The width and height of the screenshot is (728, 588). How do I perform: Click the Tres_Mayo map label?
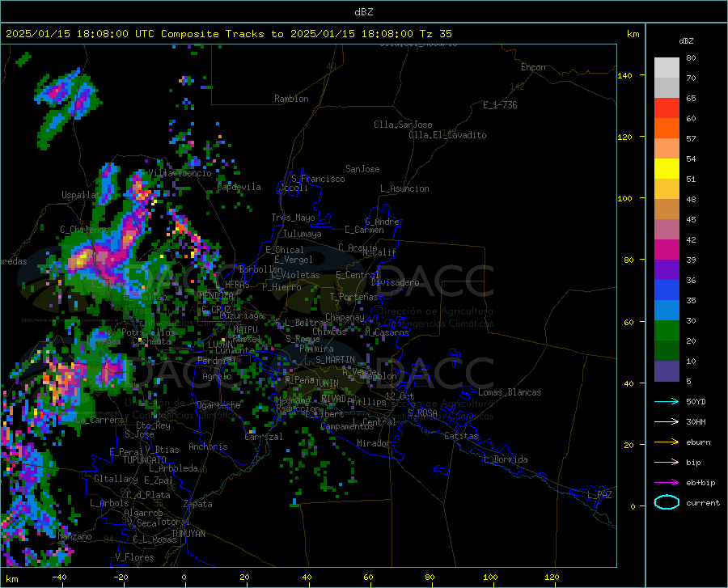pyautogui.click(x=293, y=218)
